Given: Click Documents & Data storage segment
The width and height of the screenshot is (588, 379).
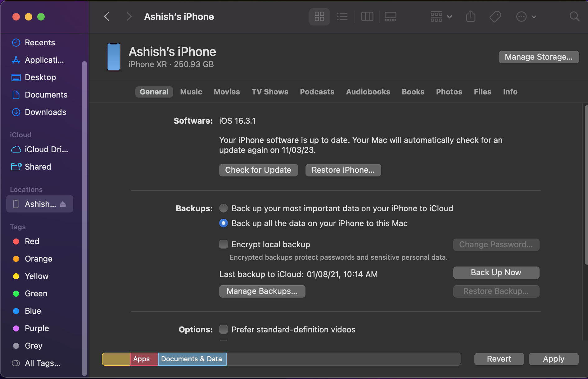Looking at the screenshot, I should pos(192,359).
